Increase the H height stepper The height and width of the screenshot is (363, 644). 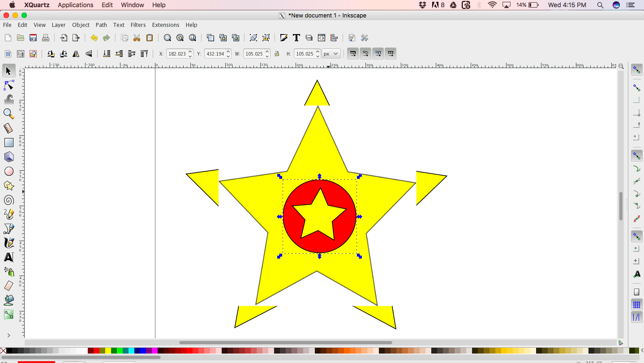318,52
